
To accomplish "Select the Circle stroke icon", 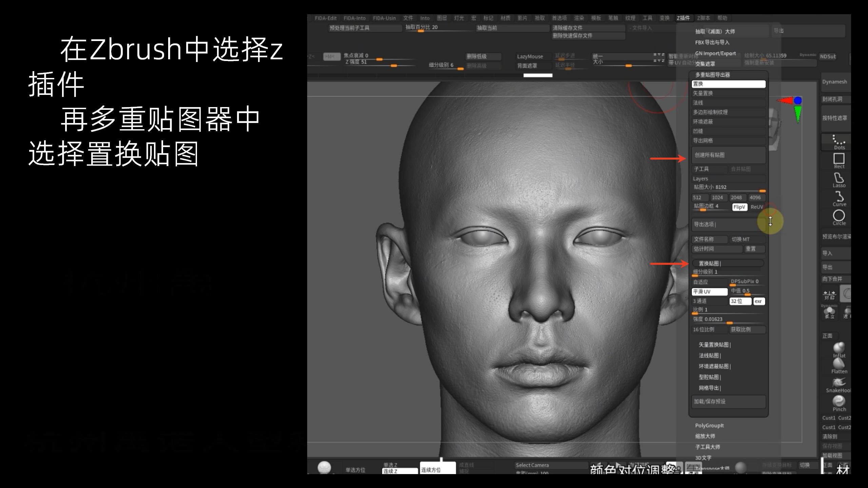I will (839, 218).
